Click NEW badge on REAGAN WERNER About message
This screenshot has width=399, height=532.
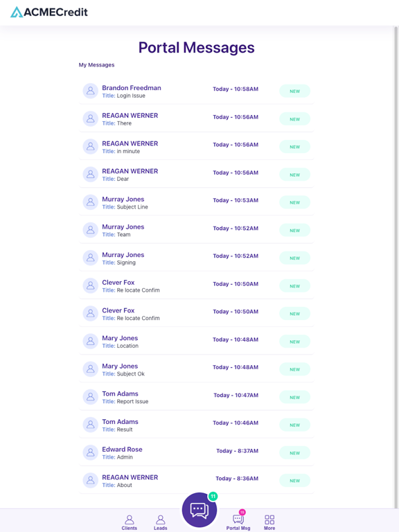(294, 481)
